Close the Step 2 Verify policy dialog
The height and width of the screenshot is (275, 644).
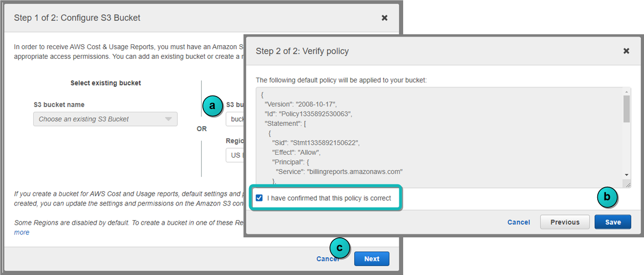(x=626, y=51)
